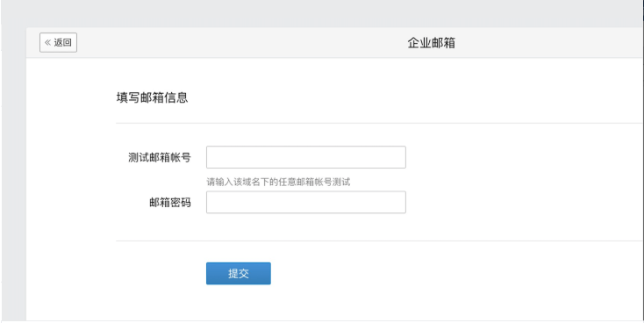
Task: Click the gray strip above 企业邮箱 header
Action: click(x=320, y=13)
